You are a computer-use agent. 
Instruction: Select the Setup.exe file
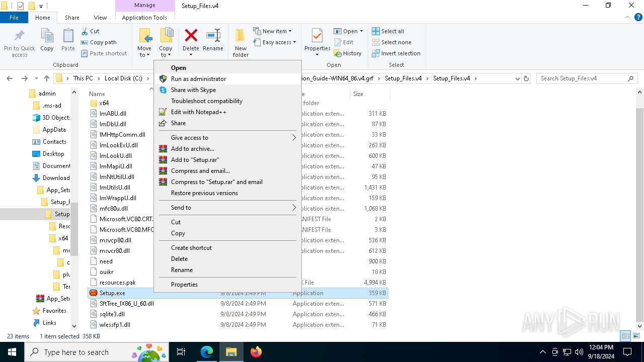coord(237,293)
